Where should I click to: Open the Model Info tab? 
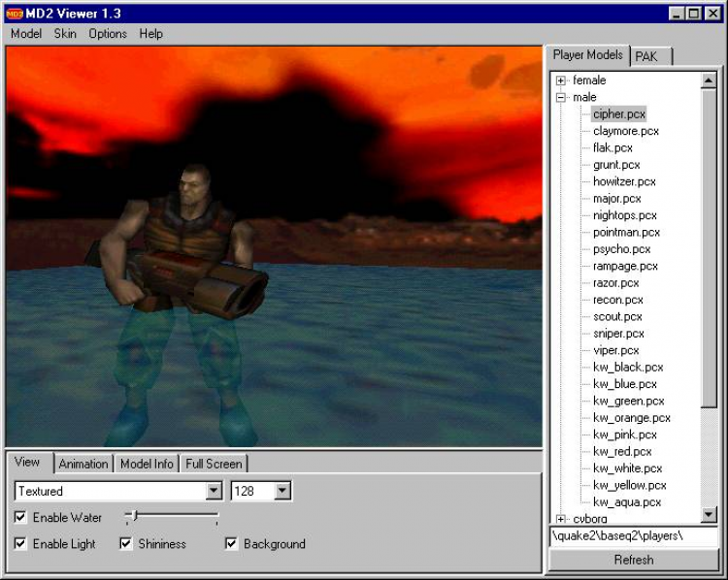coord(147,464)
